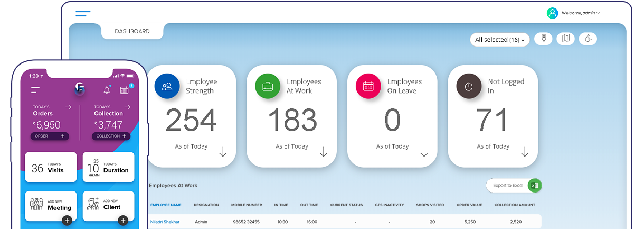The width and height of the screenshot is (644, 229).
Task: Click the collection amount cell 2,520
Action: point(516,222)
